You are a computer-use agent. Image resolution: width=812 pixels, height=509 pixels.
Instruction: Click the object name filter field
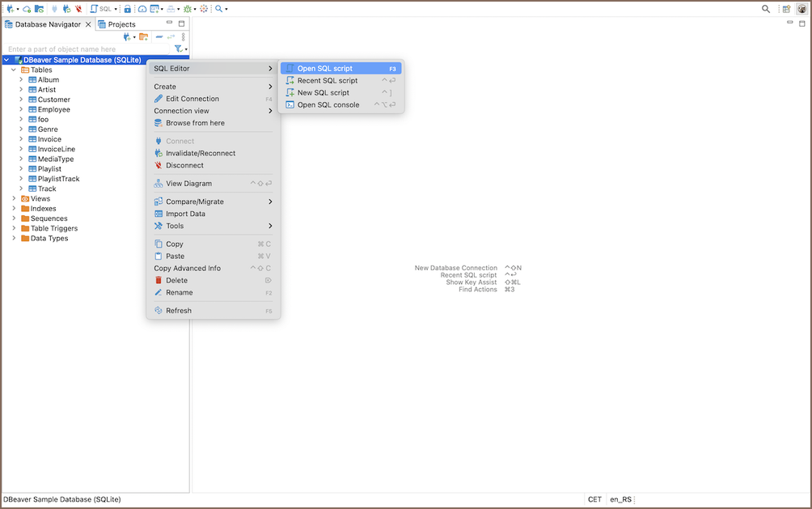81,49
